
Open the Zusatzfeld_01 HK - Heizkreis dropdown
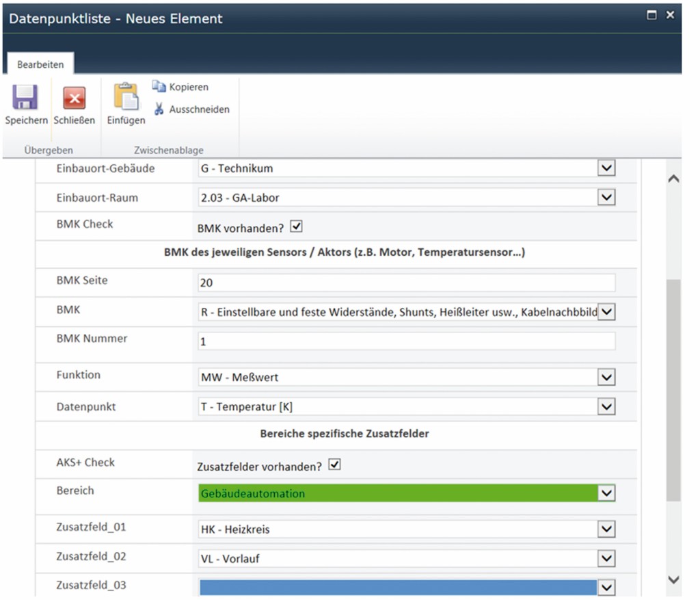(606, 530)
